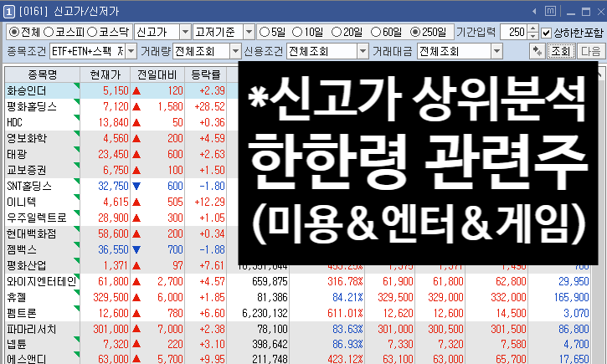Sort by the 등락률 column header
The width and height of the screenshot is (607, 364).
click(206, 74)
